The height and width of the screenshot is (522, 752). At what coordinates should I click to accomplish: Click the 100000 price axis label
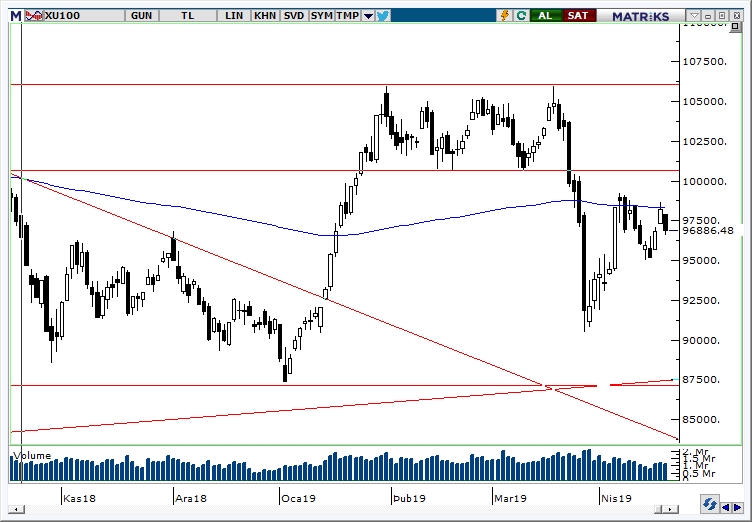point(704,181)
